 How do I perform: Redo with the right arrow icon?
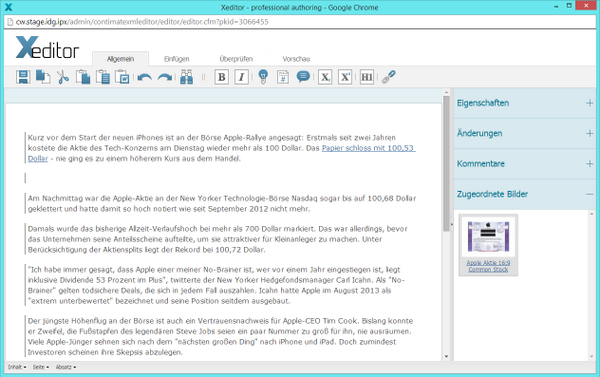point(165,77)
